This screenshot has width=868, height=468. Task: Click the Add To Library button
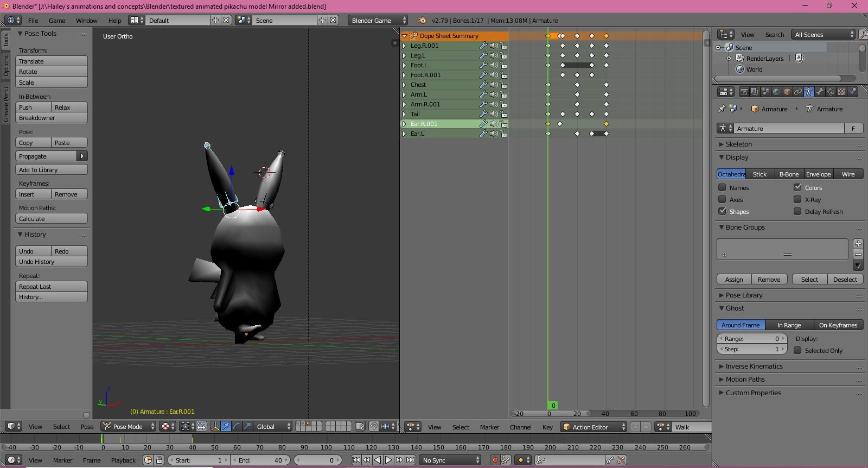point(52,170)
